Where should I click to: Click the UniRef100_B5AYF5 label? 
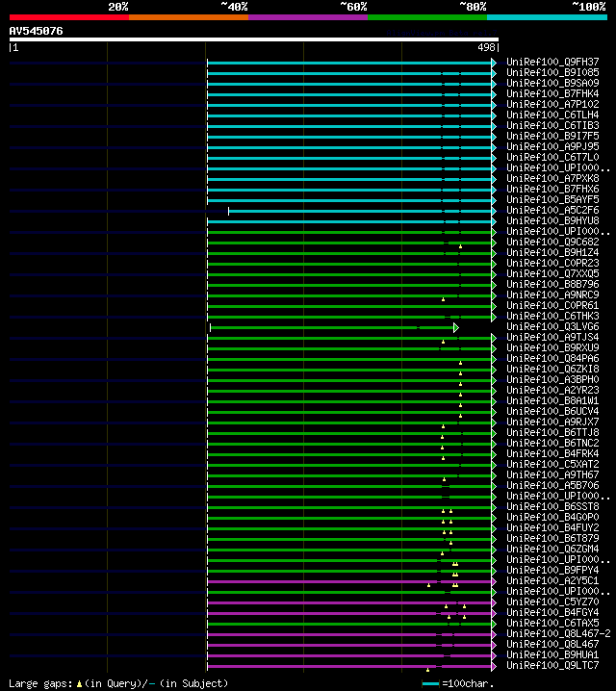coord(552,199)
